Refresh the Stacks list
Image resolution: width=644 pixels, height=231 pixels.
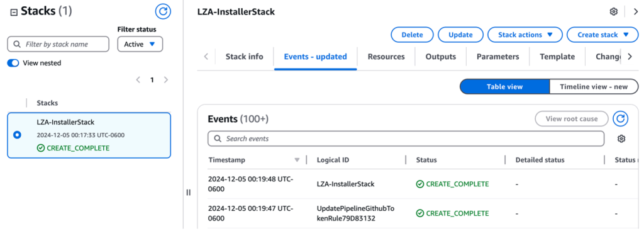tap(163, 11)
